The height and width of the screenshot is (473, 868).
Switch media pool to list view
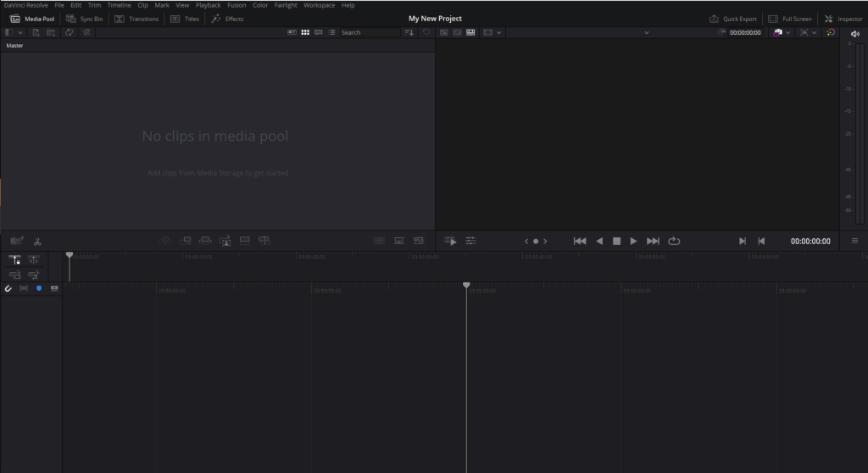pos(331,33)
